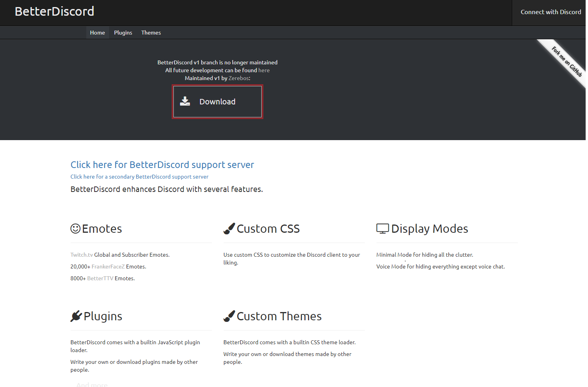Image resolution: width=588 pixels, height=387 pixels.
Task: Click 'BetterDiscord v1 branch is no longer maintained'
Action: 217,62
